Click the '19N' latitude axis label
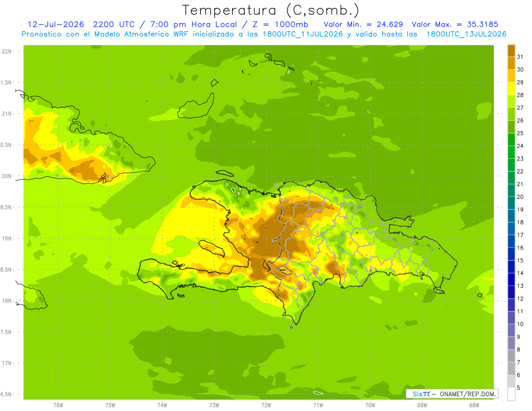 tap(7, 239)
